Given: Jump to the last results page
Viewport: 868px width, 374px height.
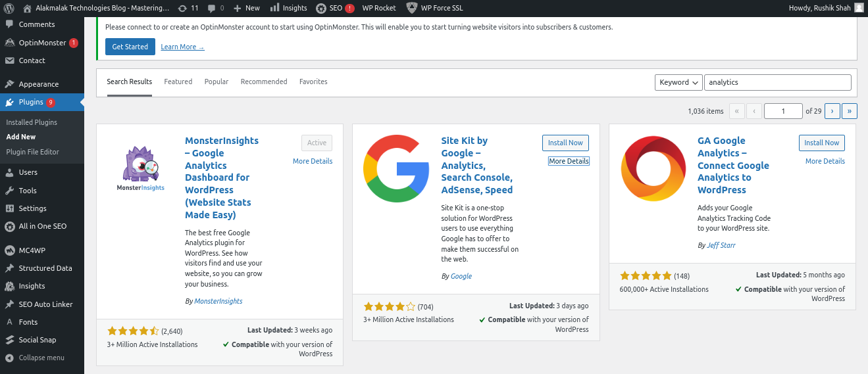Looking at the screenshot, I should tap(850, 111).
